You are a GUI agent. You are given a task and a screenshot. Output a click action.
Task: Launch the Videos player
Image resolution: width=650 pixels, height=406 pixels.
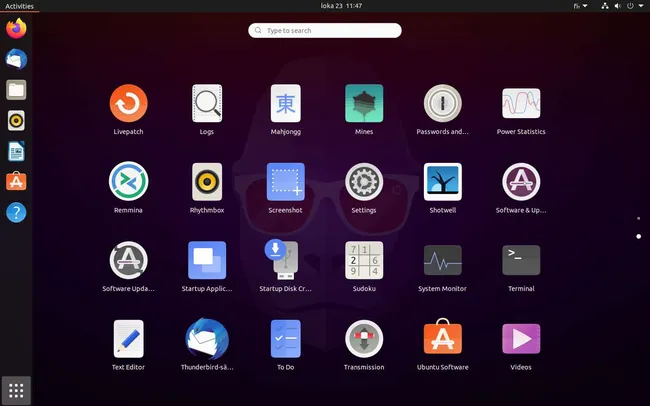(x=521, y=338)
